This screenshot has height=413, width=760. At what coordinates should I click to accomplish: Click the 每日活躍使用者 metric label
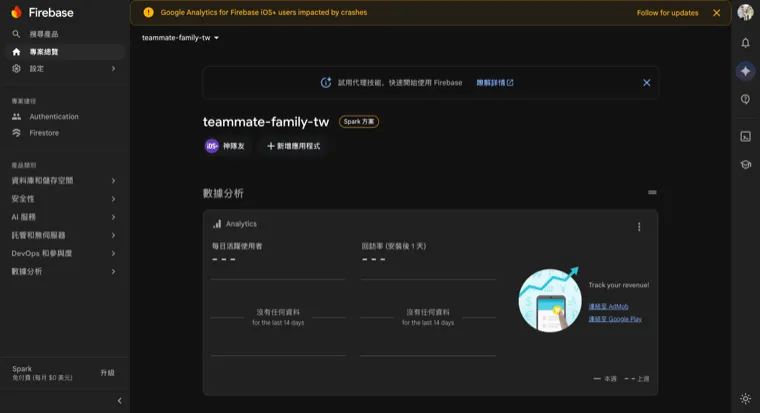(x=237, y=246)
